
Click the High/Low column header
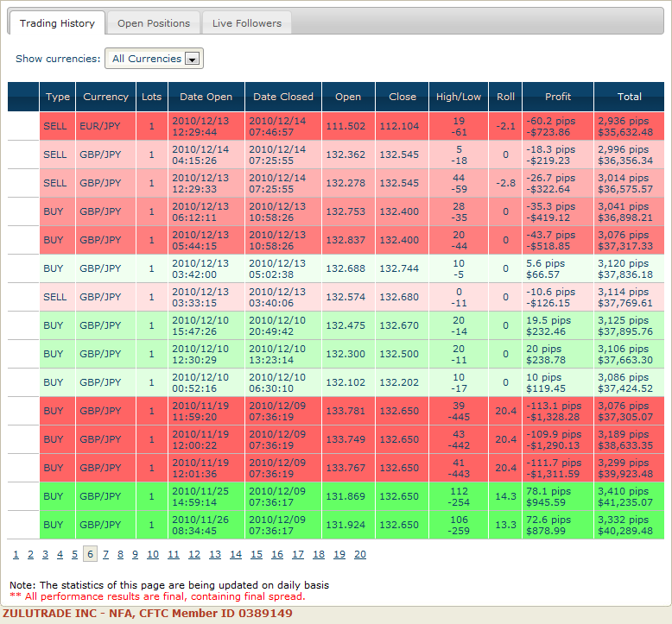point(459,97)
